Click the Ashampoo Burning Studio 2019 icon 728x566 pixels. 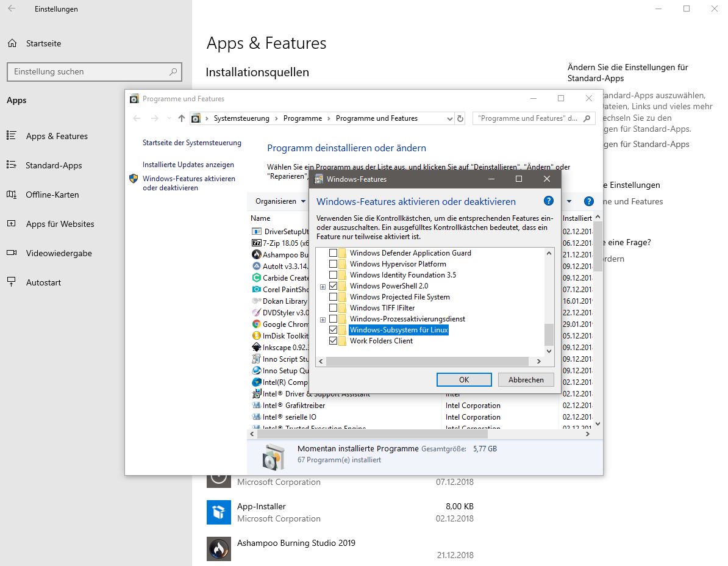click(218, 548)
